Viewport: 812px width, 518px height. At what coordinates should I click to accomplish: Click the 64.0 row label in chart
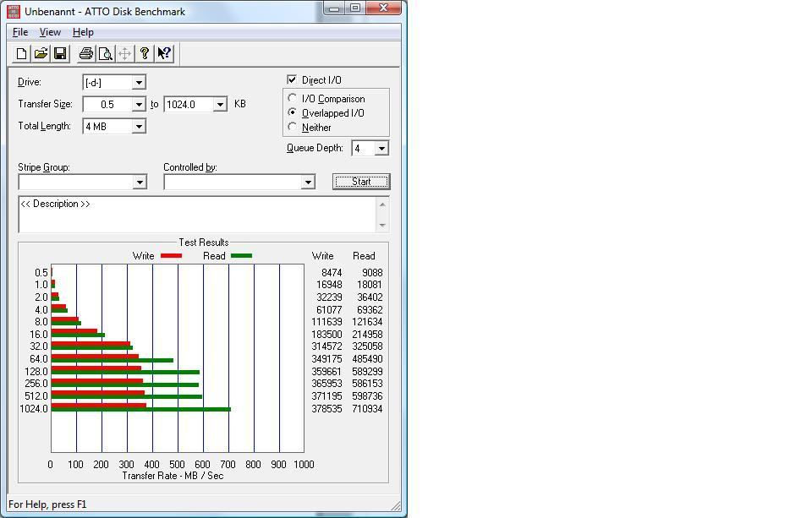tap(38, 359)
